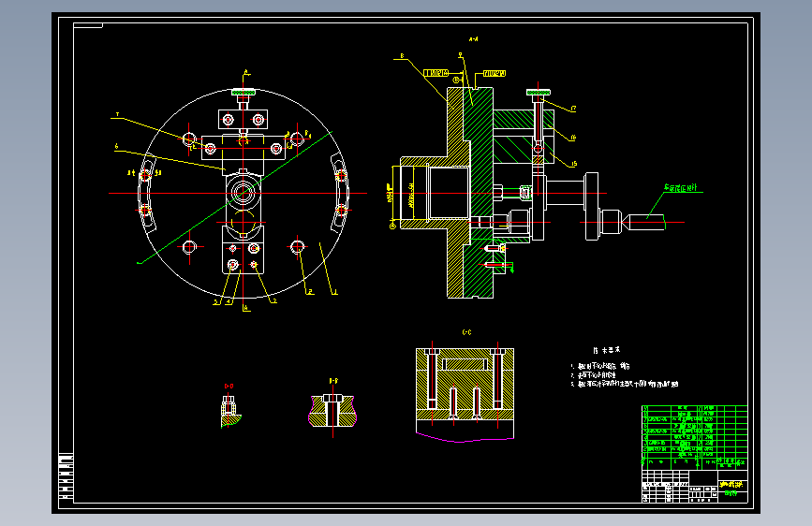Click part callout number 6 at left of front view
This screenshot has width=812, height=526.
(x=116, y=147)
